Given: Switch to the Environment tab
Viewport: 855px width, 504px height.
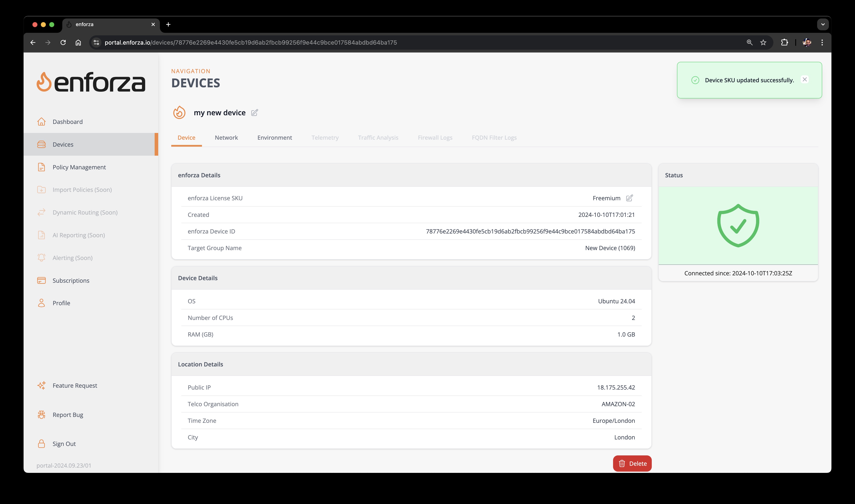Looking at the screenshot, I should 275,138.
